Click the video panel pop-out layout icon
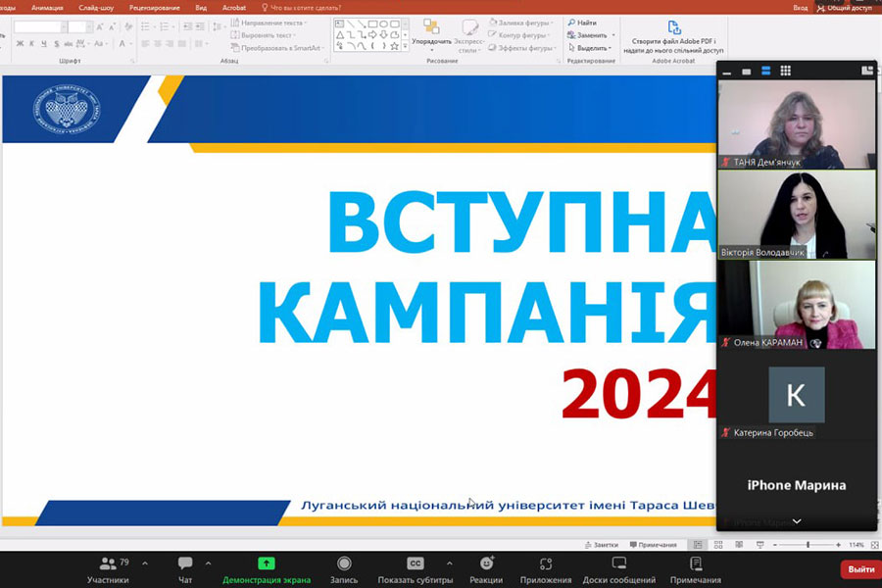The width and height of the screenshot is (882, 588). [867, 71]
